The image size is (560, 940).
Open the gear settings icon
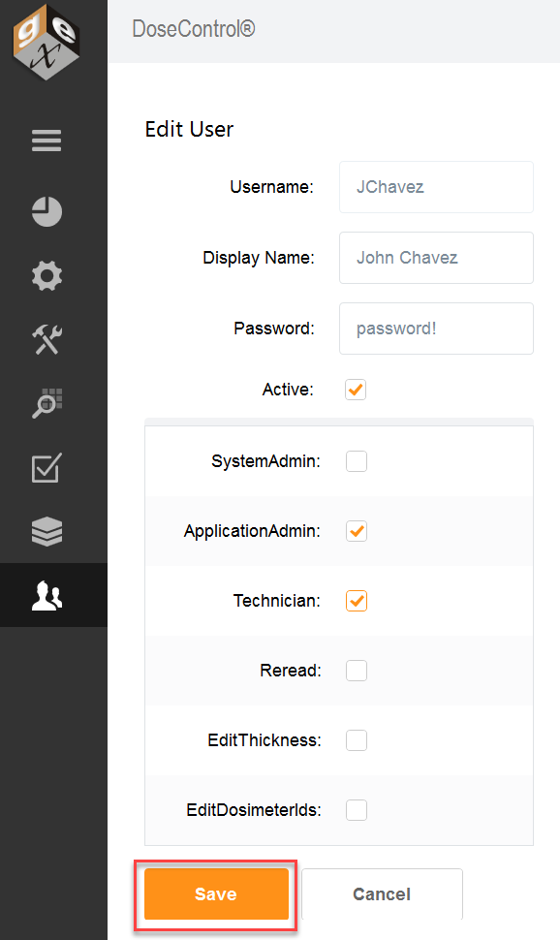(47, 276)
